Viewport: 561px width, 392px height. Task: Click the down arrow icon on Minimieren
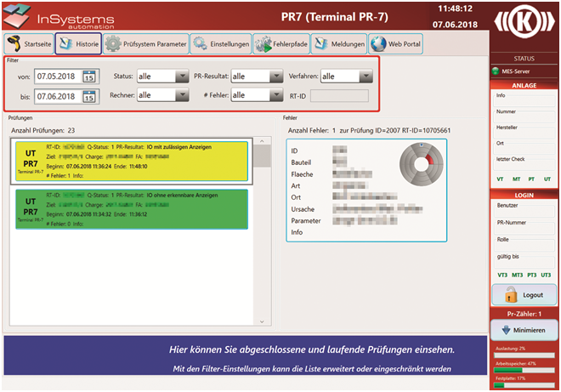click(506, 330)
